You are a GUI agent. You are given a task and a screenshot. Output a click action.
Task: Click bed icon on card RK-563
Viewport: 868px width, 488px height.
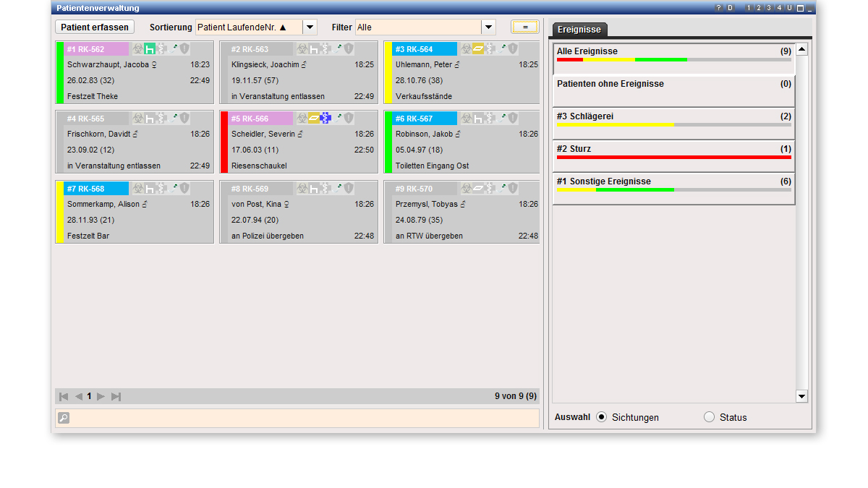pos(314,48)
